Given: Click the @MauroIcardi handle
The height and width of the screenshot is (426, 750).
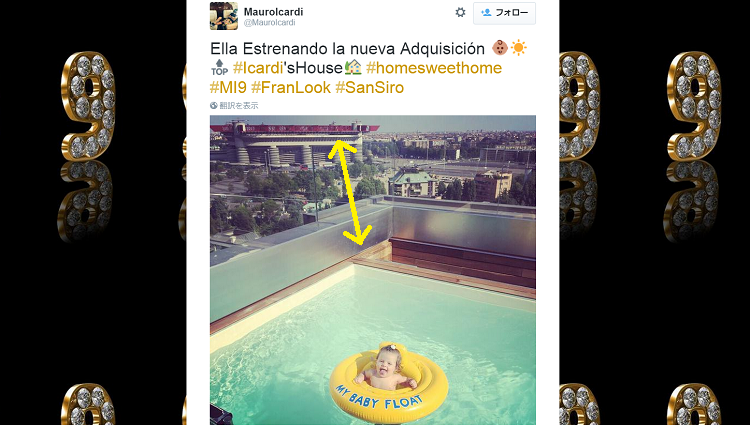Looking at the screenshot, I should tap(270, 22).
